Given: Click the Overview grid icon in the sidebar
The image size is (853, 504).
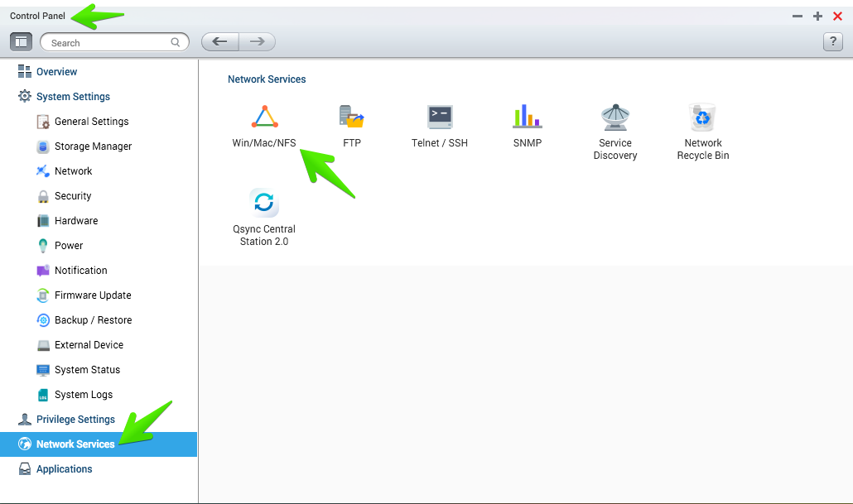Looking at the screenshot, I should 25,71.
